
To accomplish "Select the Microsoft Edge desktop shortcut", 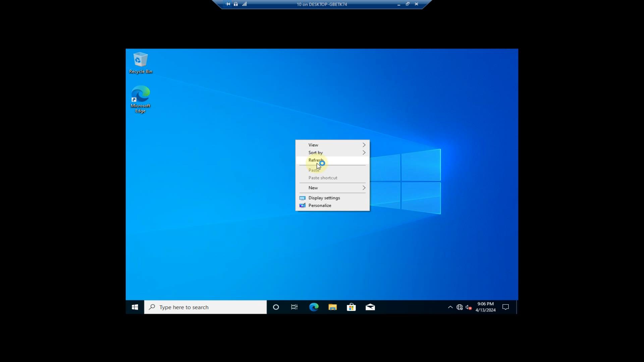I will pos(141,99).
